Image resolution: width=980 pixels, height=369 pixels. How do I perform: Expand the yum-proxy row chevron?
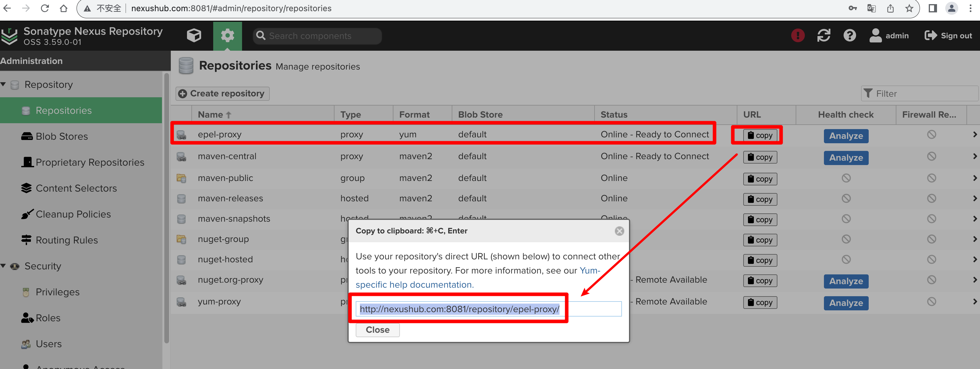tap(974, 302)
